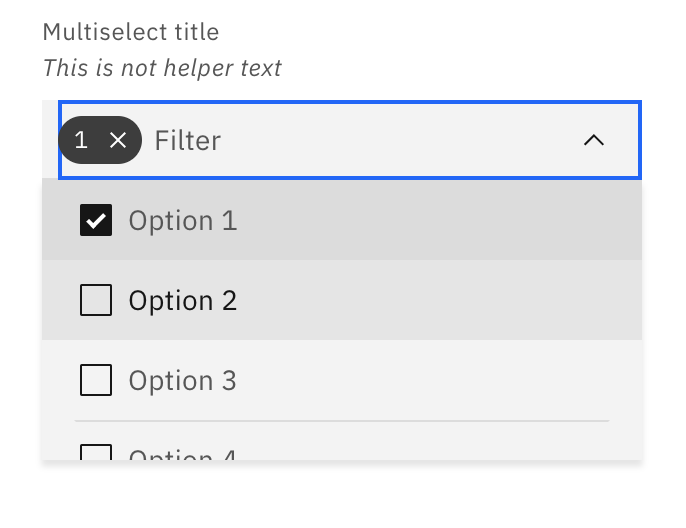This screenshot has height=528, width=686.
Task: Click blank space at right end of Option 2 row
Action: (x=560, y=300)
